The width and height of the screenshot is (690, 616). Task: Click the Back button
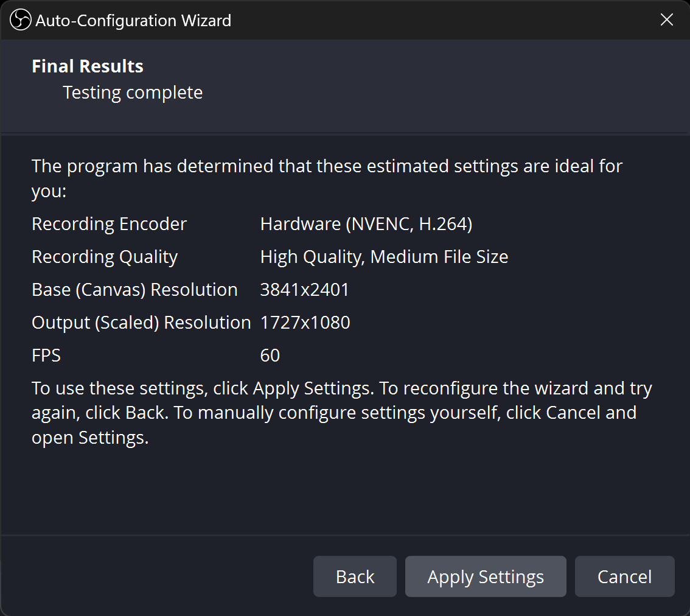click(355, 576)
